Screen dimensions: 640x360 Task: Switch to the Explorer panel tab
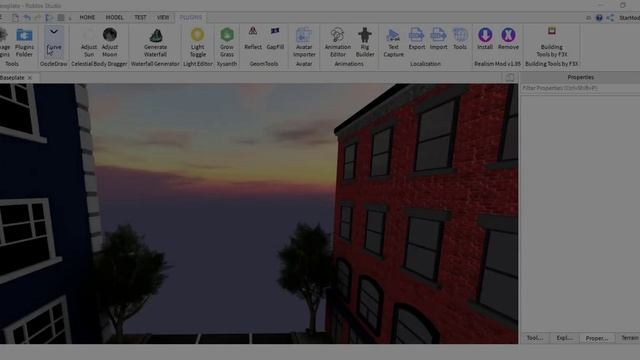(564, 338)
